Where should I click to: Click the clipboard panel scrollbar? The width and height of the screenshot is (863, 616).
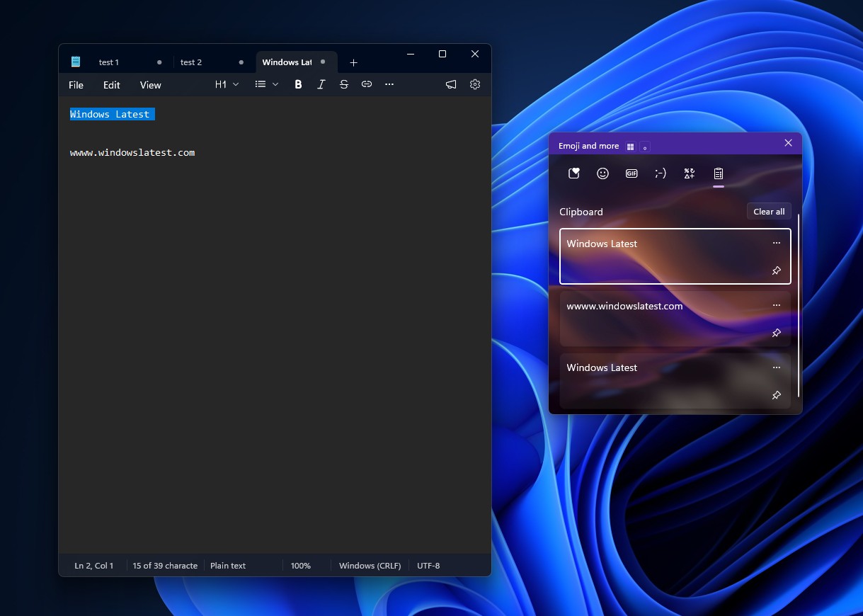pos(799,305)
